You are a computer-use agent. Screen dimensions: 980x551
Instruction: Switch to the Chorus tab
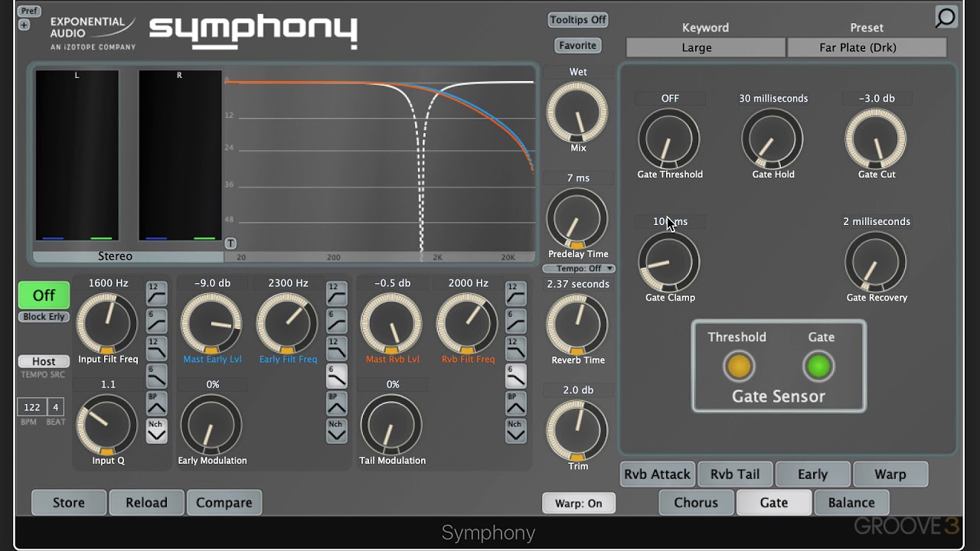(696, 503)
